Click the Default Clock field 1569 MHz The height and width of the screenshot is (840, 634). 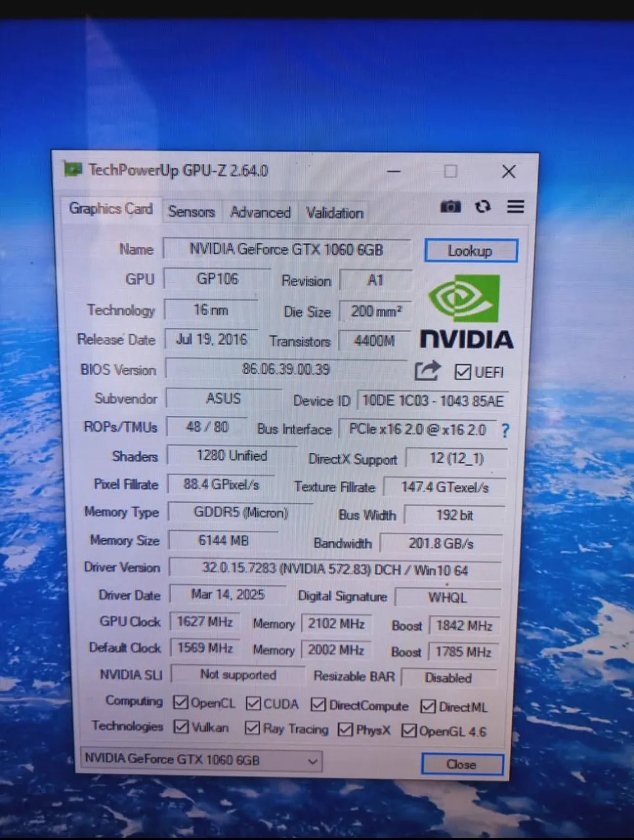205,648
